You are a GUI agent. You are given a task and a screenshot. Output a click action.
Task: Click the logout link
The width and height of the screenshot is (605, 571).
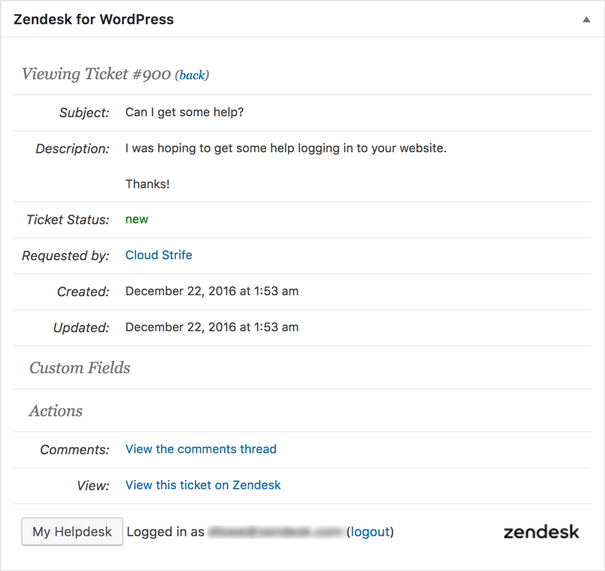click(370, 532)
